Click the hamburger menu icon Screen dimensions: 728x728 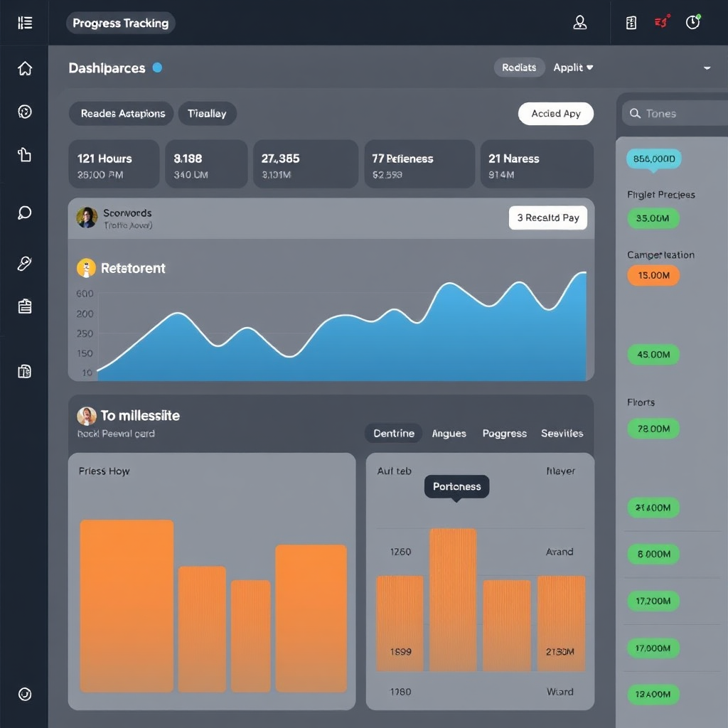[25, 23]
